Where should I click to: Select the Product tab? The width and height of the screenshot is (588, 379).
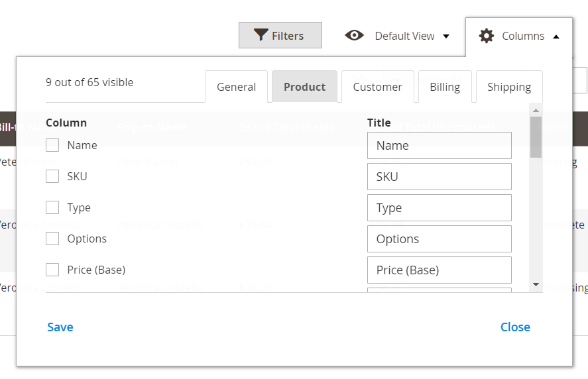(x=304, y=87)
